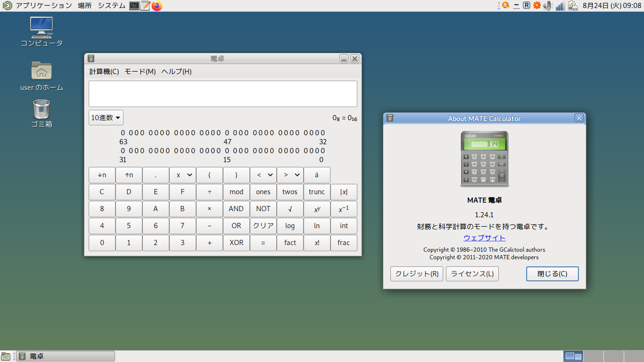Open the 場所 panel menu
Screen dimensions: 644x362
pos(85,6)
